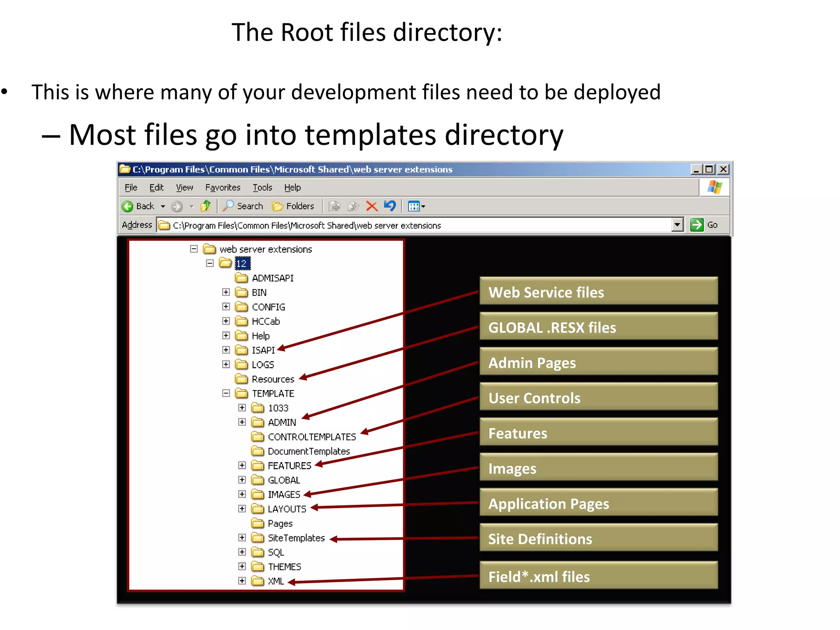Click the DocumentTemplates folder icon
This screenshot has width=840, height=630.
[258, 451]
